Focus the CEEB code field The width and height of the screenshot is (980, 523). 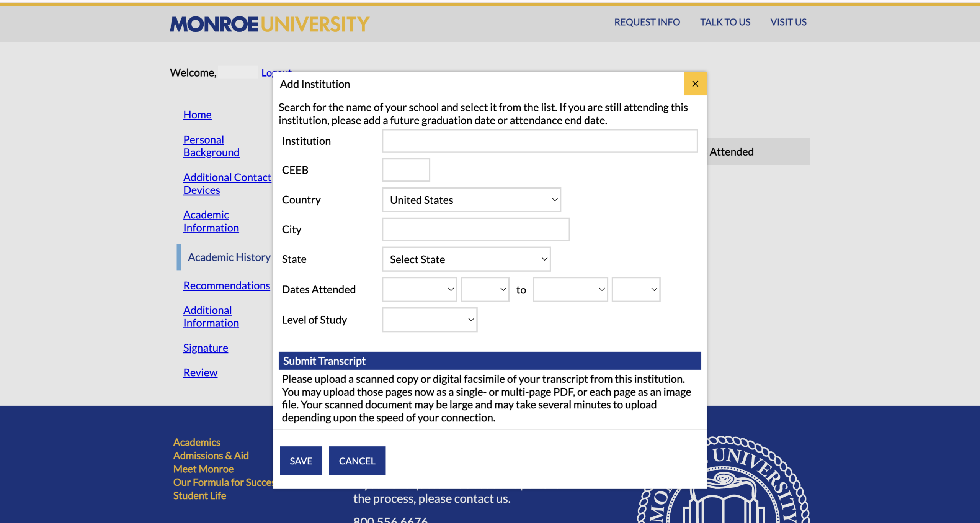click(406, 170)
